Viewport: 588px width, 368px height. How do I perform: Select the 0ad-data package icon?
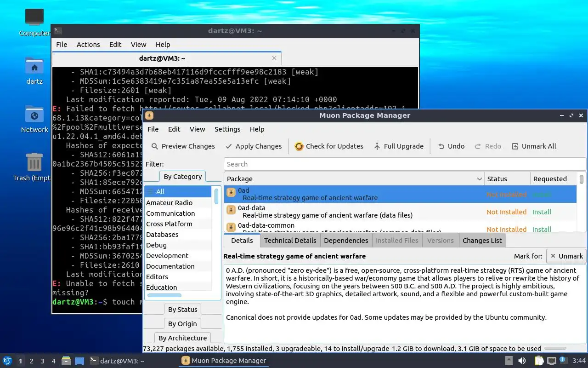point(231,210)
